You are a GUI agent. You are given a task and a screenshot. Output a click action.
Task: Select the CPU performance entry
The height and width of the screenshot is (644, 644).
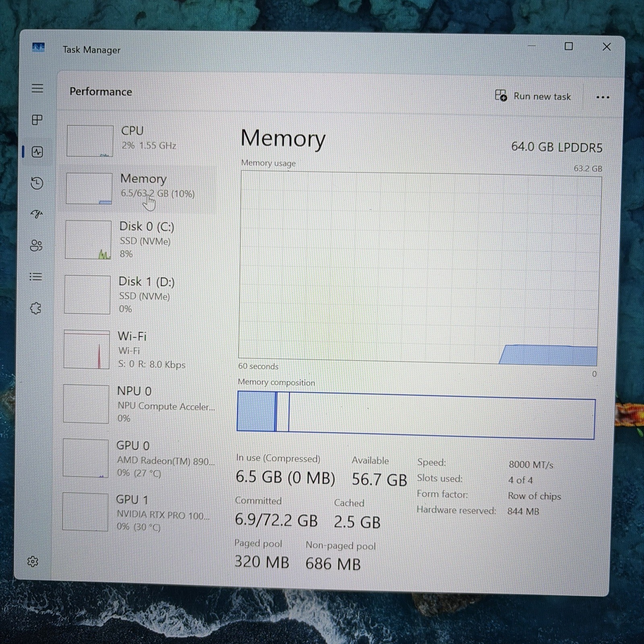click(139, 140)
